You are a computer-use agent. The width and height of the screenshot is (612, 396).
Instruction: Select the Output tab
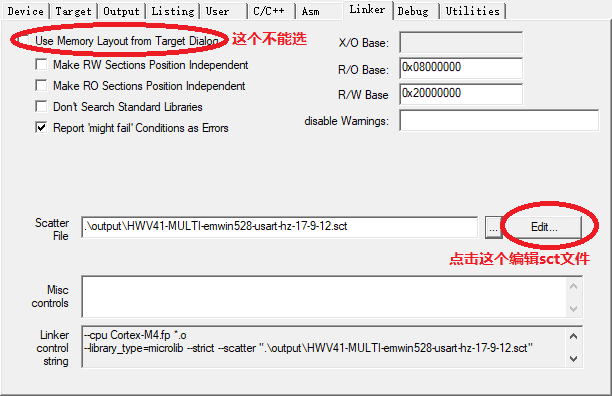pos(121,11)
